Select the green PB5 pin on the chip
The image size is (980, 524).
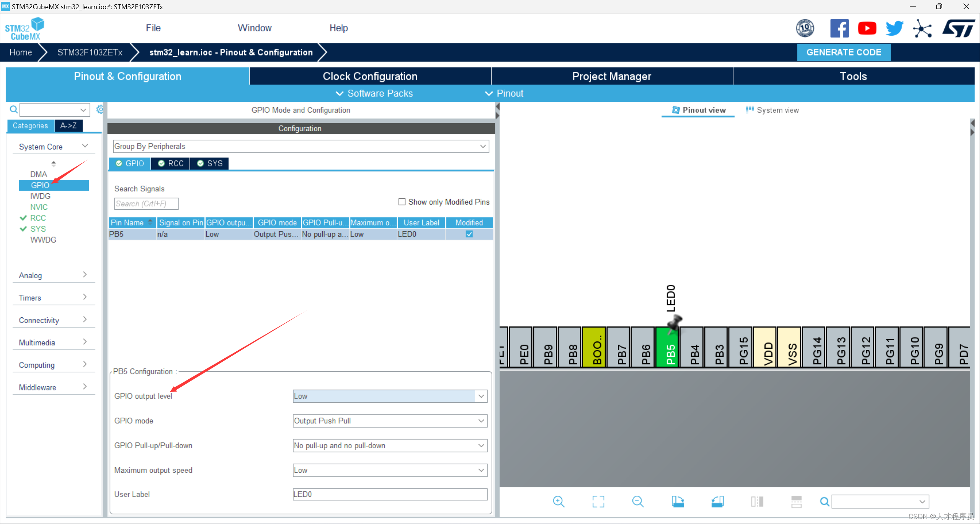tap(667, 347)
